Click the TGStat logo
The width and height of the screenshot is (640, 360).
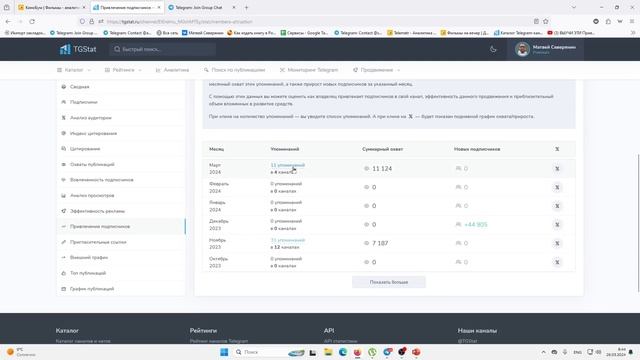(78, 49)
